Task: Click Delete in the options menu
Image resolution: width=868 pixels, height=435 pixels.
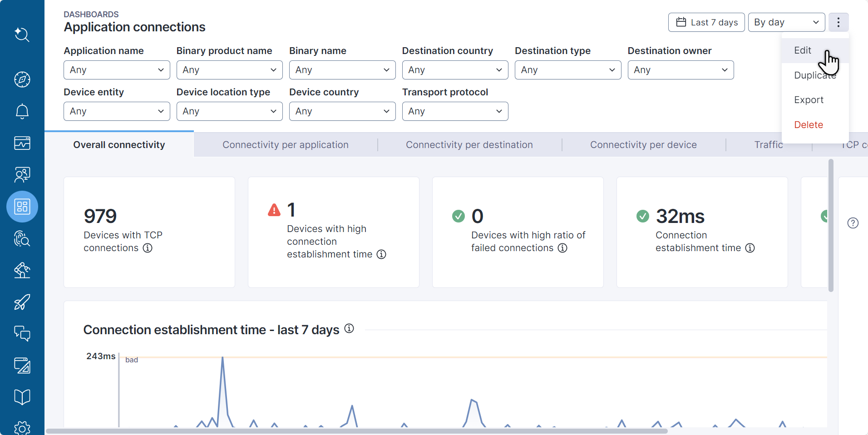Action: [x=808, y=125]
